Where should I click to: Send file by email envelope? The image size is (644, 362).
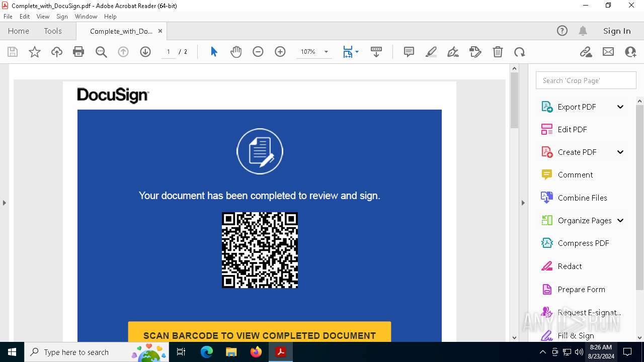(x=608, y=52)
